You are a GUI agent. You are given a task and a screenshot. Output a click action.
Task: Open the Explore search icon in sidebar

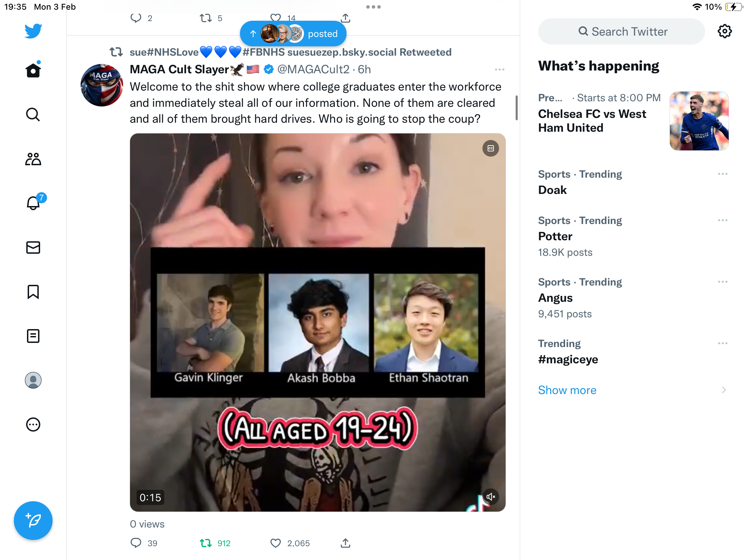point(33,114)
